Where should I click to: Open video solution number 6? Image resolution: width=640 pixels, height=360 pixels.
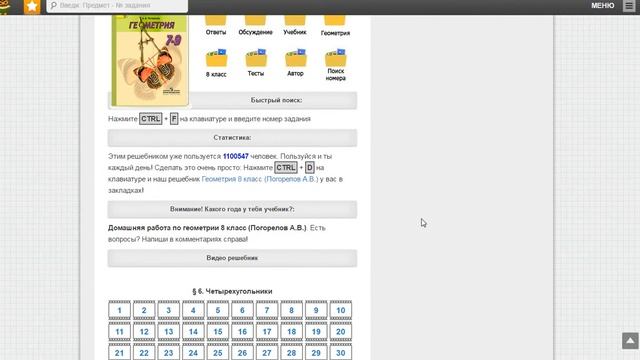tap(242, 310)
